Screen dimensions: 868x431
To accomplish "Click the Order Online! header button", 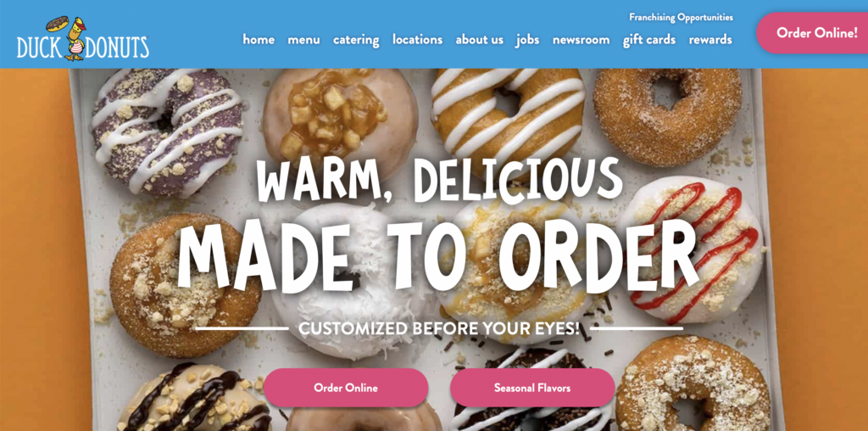I will point(815,33).
